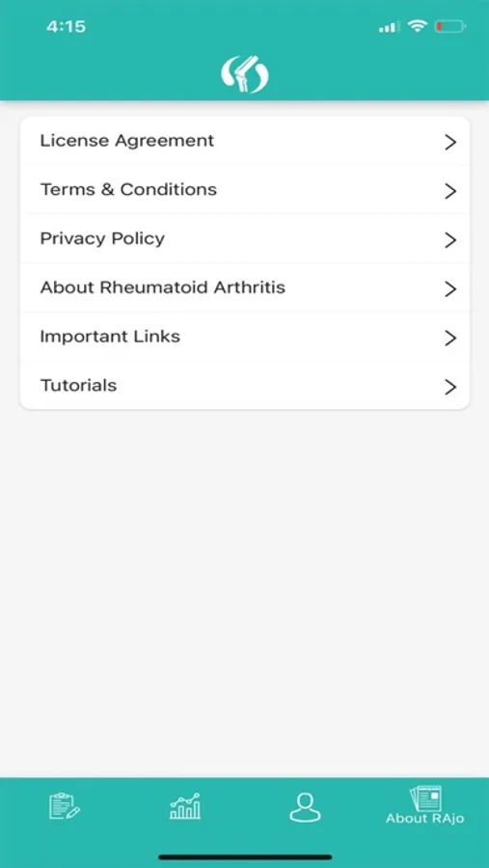Tap the Wi-Fi status icon
The width and height of the screenshot is (489, 868).
click(x=417, y=25)
